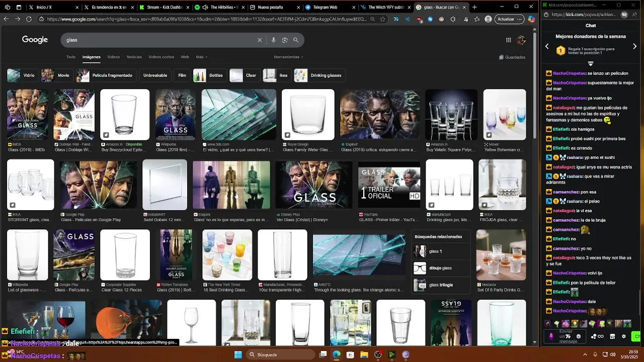Open related search glass trilogía
The image size is (644, 362).
(x=441, y=285)
